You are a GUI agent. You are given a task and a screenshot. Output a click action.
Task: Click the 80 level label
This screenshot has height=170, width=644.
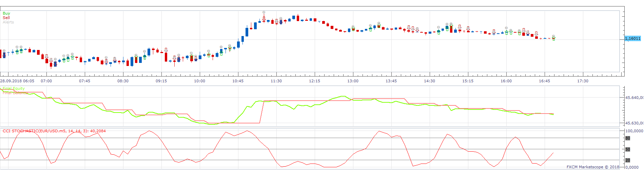coord(628,138)
